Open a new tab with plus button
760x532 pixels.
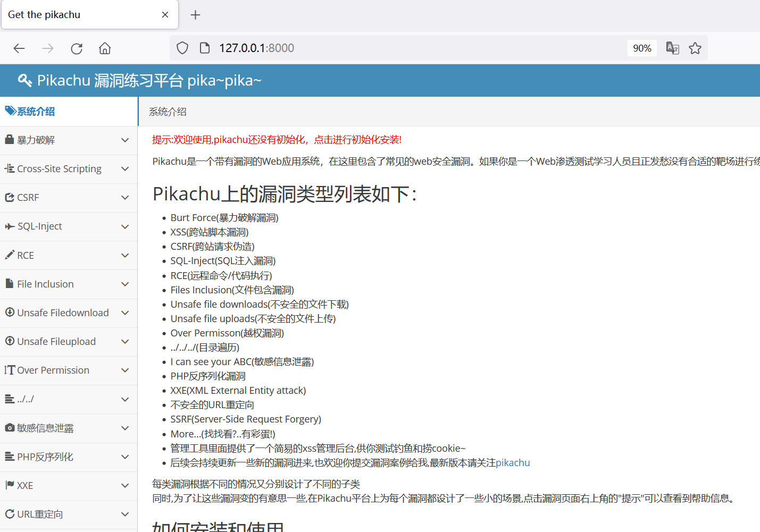195,15
